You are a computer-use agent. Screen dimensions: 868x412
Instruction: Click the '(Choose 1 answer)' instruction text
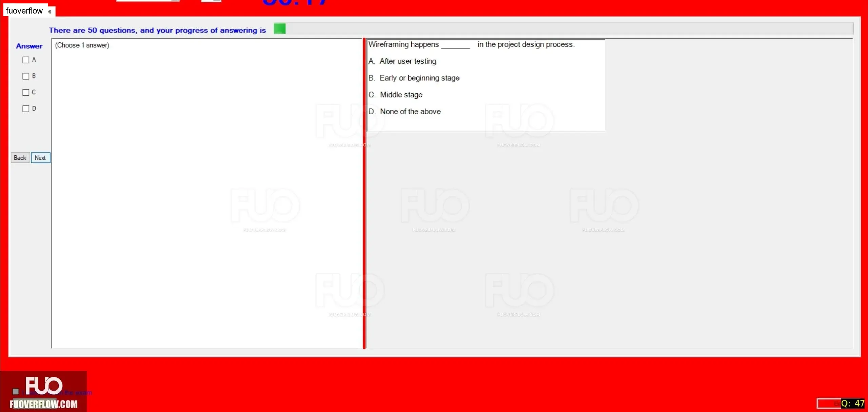82,45
